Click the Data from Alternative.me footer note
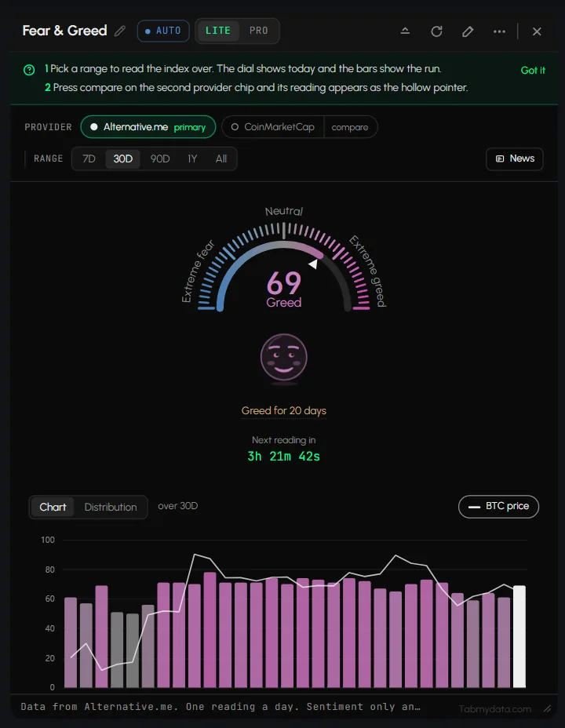The height and width of the screenshot is (728, 565). (x=221, y=707)
